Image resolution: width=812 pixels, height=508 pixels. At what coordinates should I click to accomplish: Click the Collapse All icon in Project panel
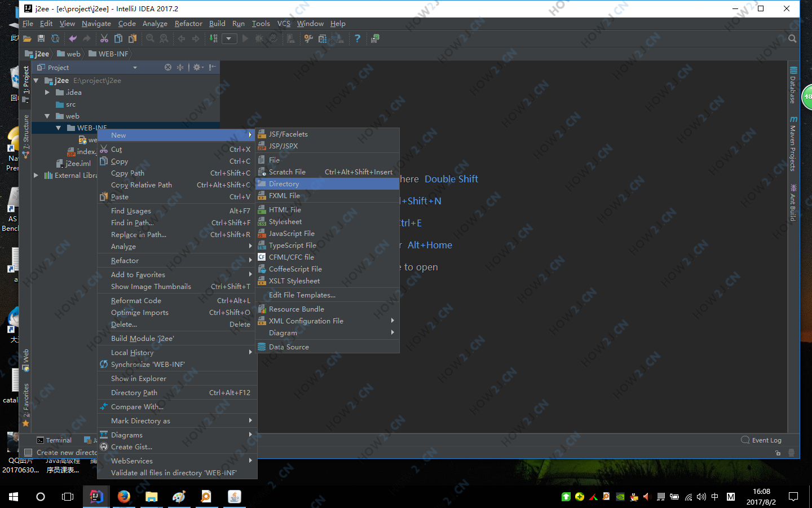[180, 67]
